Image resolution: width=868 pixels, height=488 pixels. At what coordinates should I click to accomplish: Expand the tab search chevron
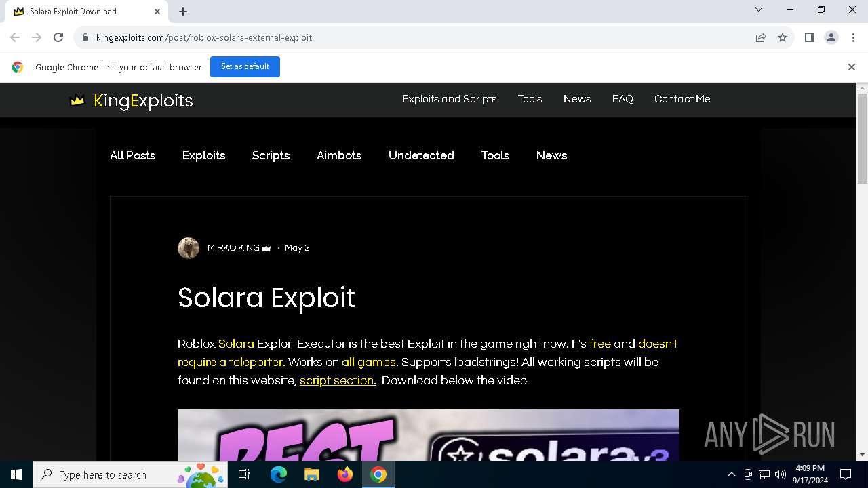[x=759, y=10]
